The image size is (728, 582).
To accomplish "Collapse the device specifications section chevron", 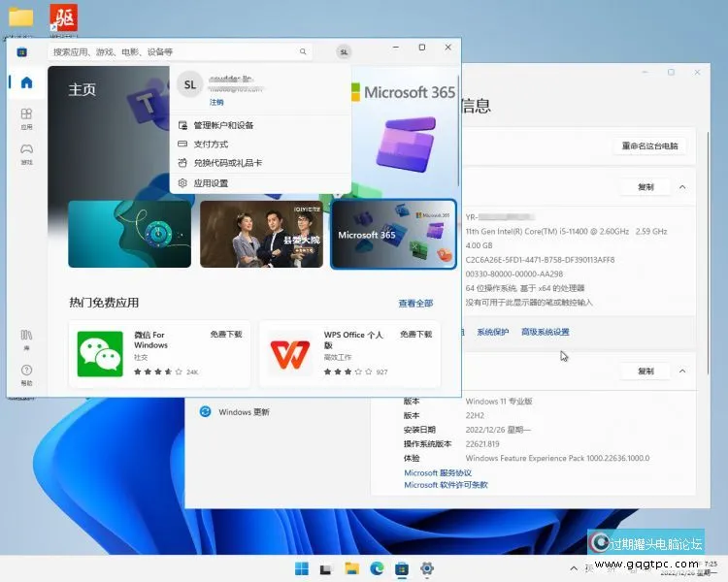I will pyautogui.click(x=682, y=186).
